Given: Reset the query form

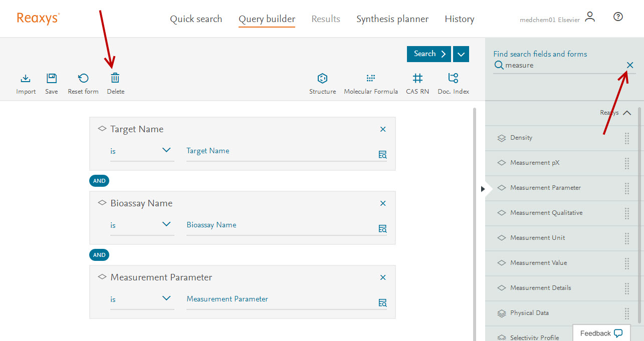Looking at the screenshot, I should [x=83, y=79].
